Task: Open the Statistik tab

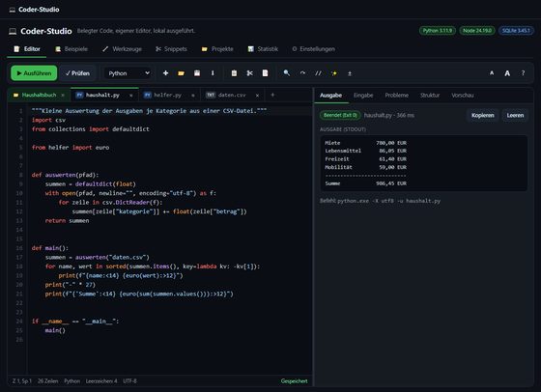Action: (x=263, y=49)
